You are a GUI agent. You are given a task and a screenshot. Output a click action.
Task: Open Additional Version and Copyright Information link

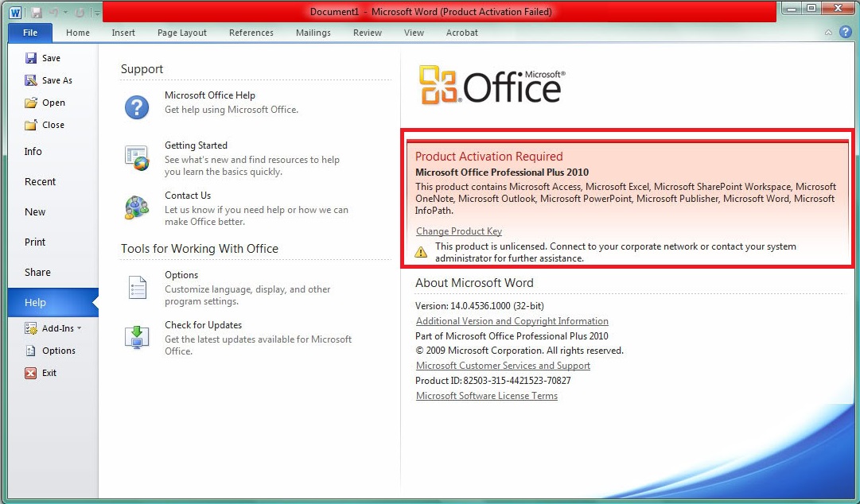pos(512,321)
